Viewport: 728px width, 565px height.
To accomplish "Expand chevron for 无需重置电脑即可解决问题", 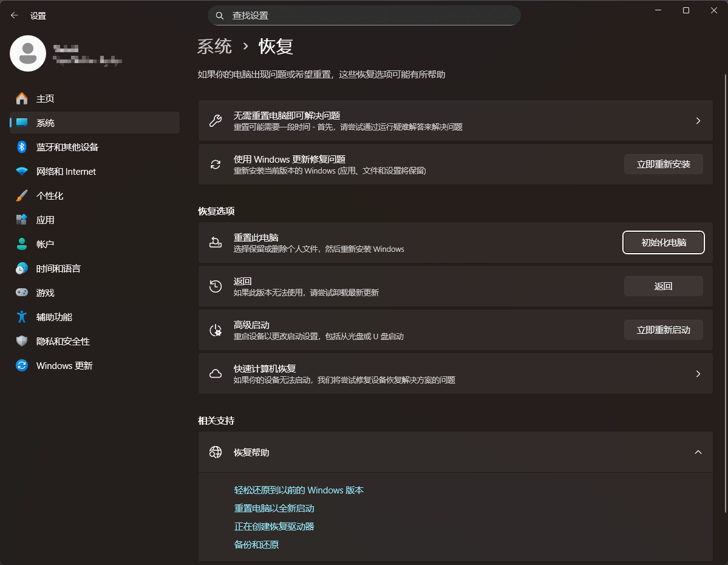I will click(698, 121).
